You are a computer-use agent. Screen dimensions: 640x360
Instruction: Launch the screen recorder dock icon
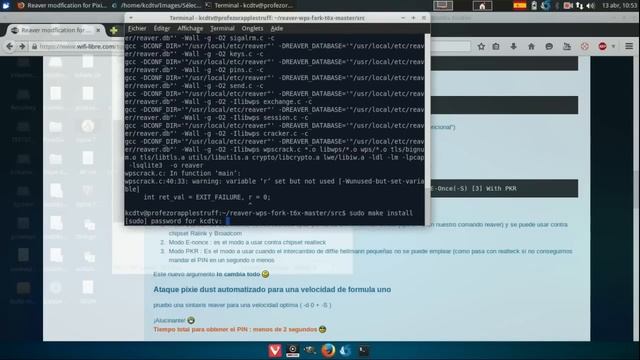pyautogui.click(x=293, y=351)
